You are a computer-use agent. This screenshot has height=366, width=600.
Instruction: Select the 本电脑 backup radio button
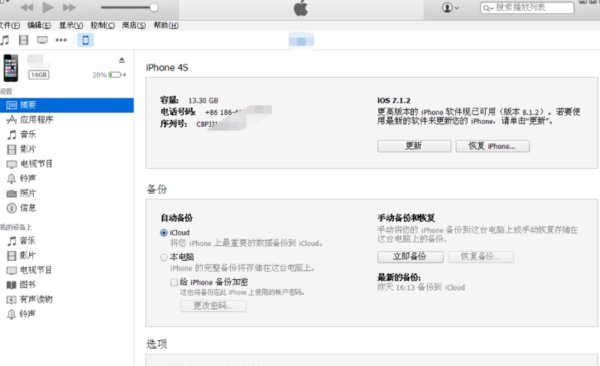[x=164, y=257]
